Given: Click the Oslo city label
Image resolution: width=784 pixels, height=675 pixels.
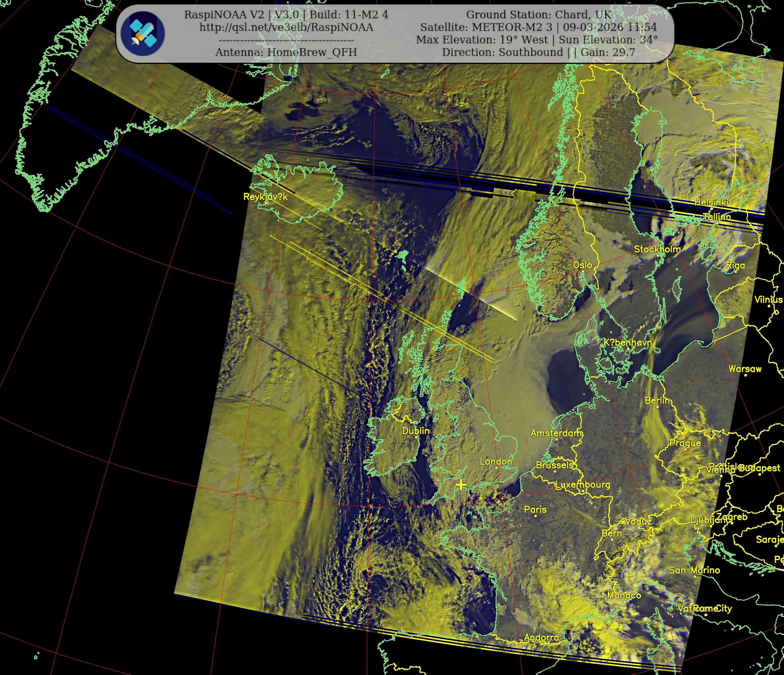Looking at the screenshot, I should click(582, 265).
